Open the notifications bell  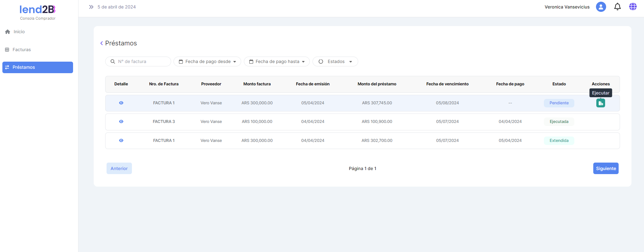[617, 7]
